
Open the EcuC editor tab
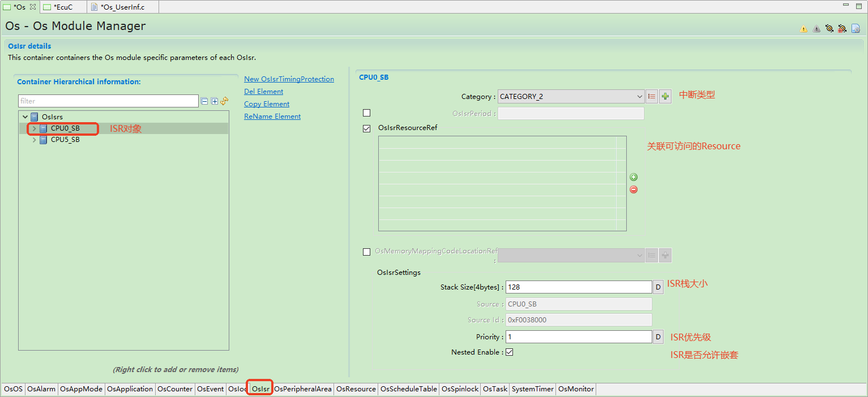click(x=63, y=7)
